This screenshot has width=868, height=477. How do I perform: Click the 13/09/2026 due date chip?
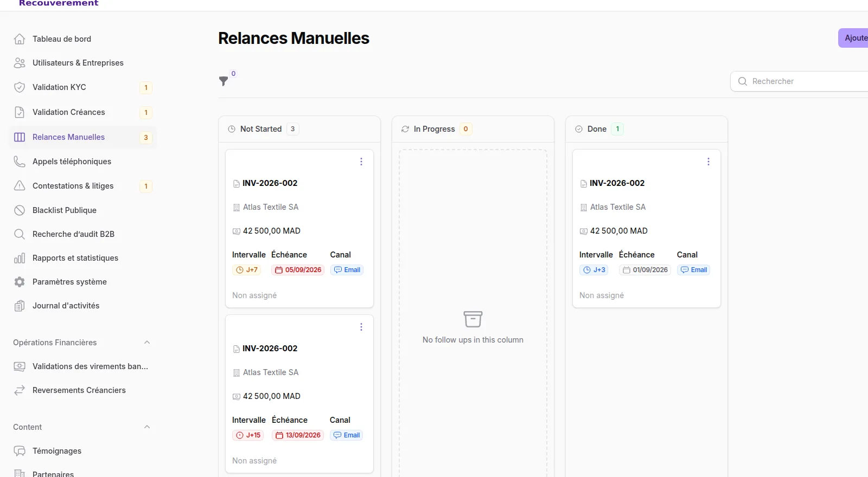point(298,435)
